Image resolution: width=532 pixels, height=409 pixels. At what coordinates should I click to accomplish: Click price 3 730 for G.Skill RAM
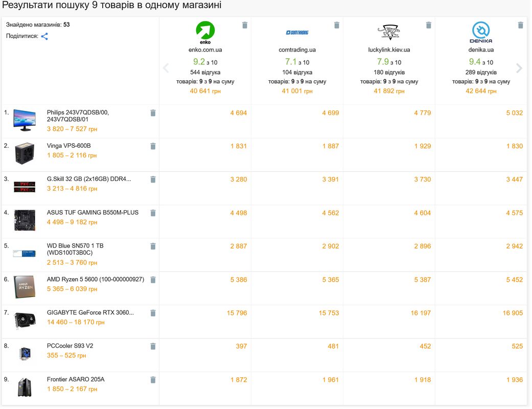pyautogui.click(x=423, y=179)
